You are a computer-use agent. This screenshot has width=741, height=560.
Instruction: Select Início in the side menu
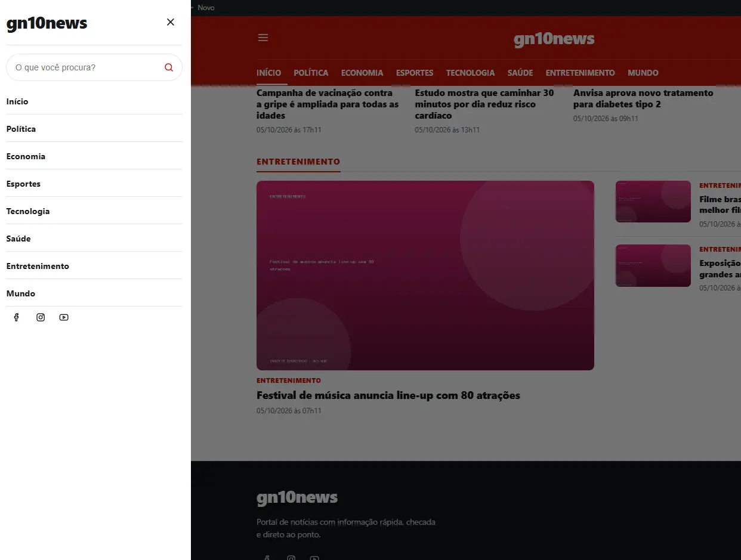94,101
